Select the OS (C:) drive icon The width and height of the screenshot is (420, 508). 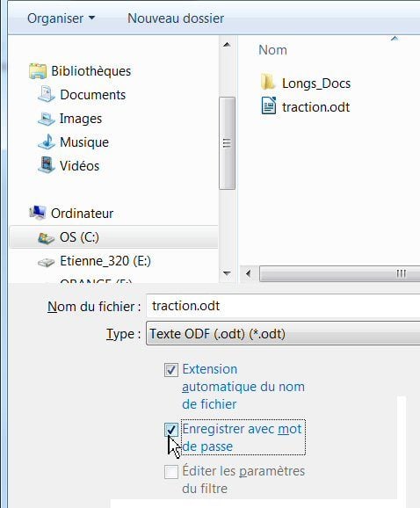click(47, 237)
